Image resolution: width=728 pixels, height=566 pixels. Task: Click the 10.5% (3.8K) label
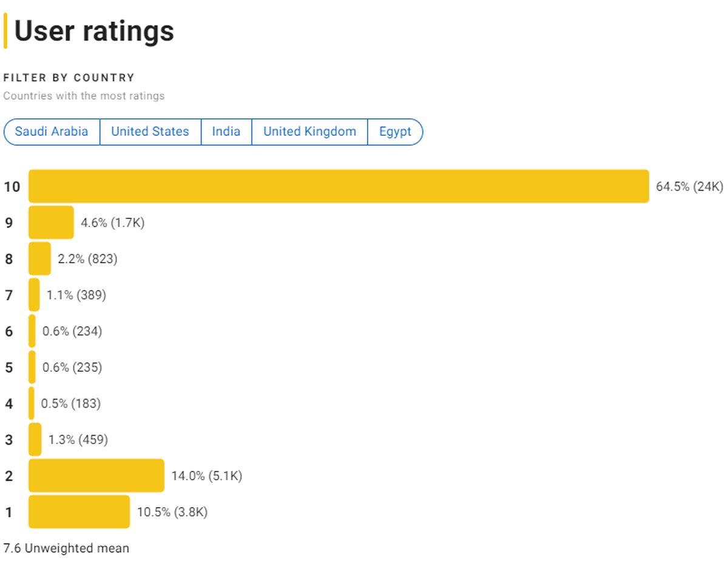(172, 513)
